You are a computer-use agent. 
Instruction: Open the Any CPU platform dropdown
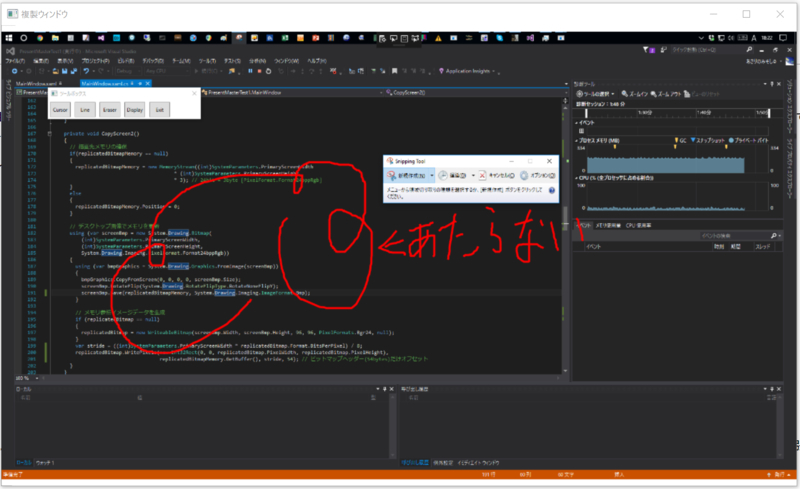coord(166,71)
